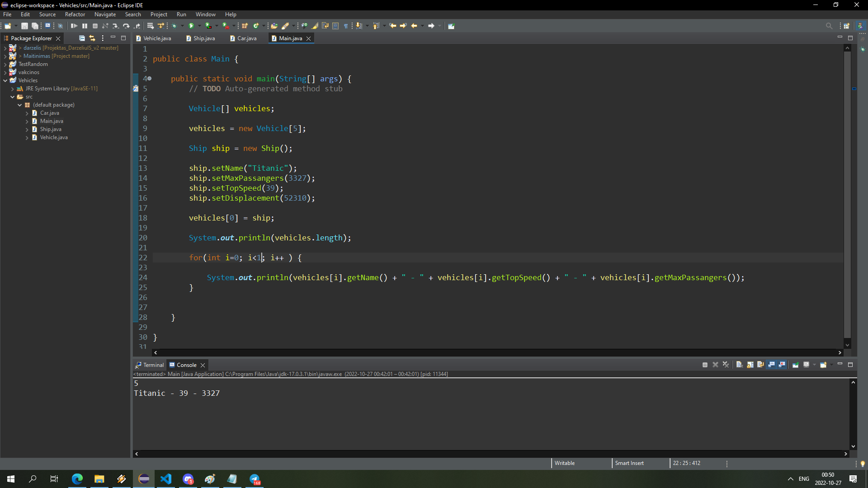868x488 pixels.
Task: Click the Open Type icon
Action: [x=274, y=26]
